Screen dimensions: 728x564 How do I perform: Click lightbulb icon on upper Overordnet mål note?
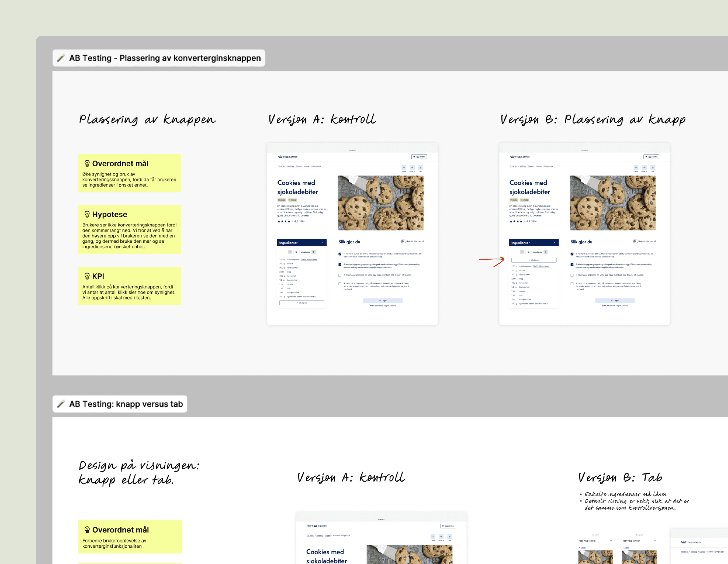click(x=87, y=163)
